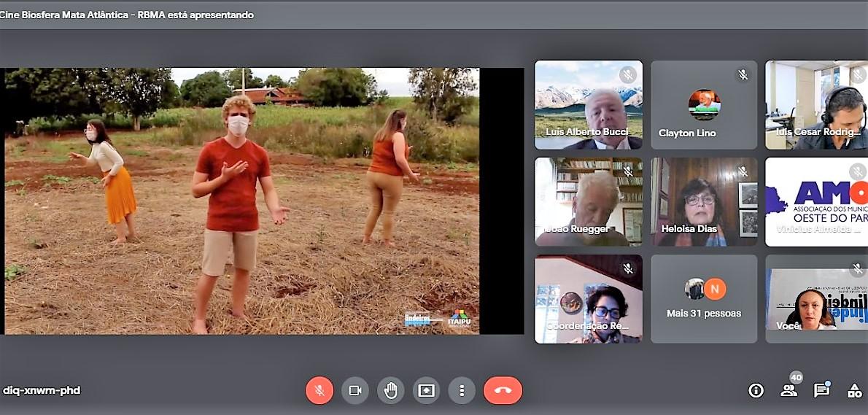Screen dimensions: 868x415
Task: Click the shared presentation video of the field
Action: [242, 201]
